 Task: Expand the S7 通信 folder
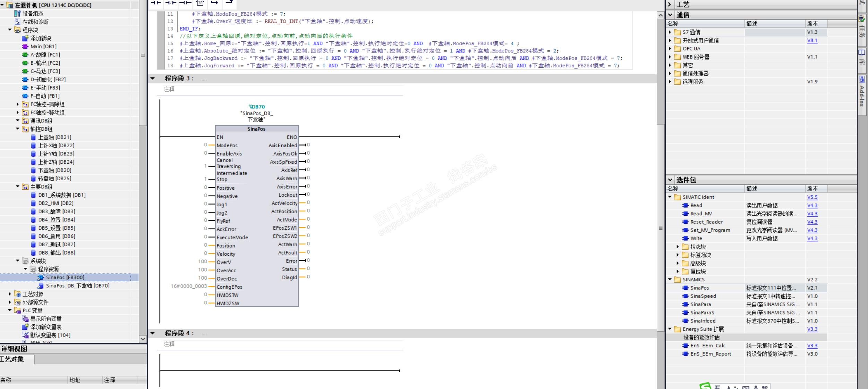click(x=670, y=32)
